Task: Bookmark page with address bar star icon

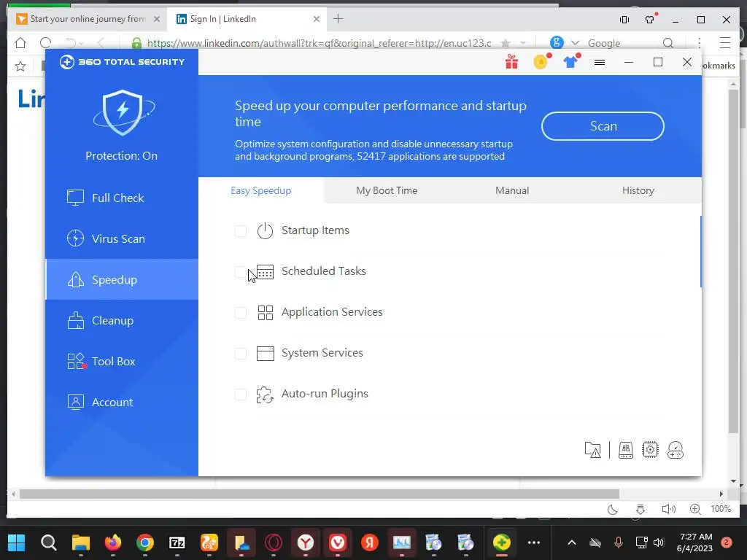Action: click(x=506, y=43)
